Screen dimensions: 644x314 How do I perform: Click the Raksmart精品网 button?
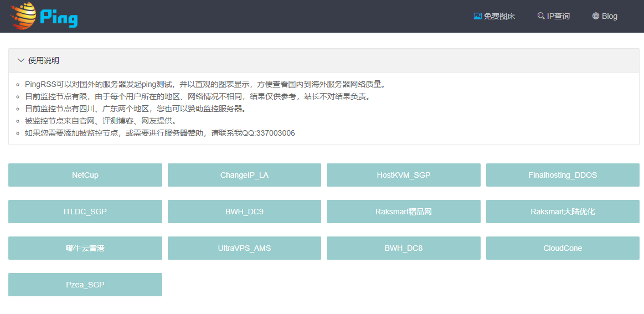tap(403, 212)
